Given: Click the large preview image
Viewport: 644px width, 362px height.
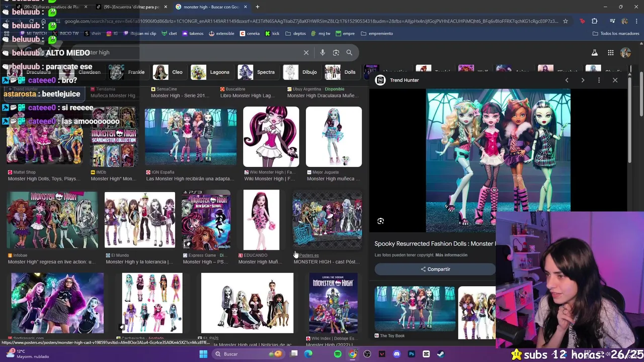Looking at the screenshot, I should tap(499, 160).
